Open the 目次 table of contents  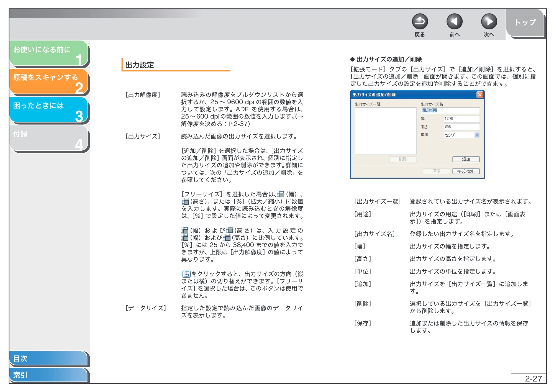pyautogui.click(x=48, y=358)
